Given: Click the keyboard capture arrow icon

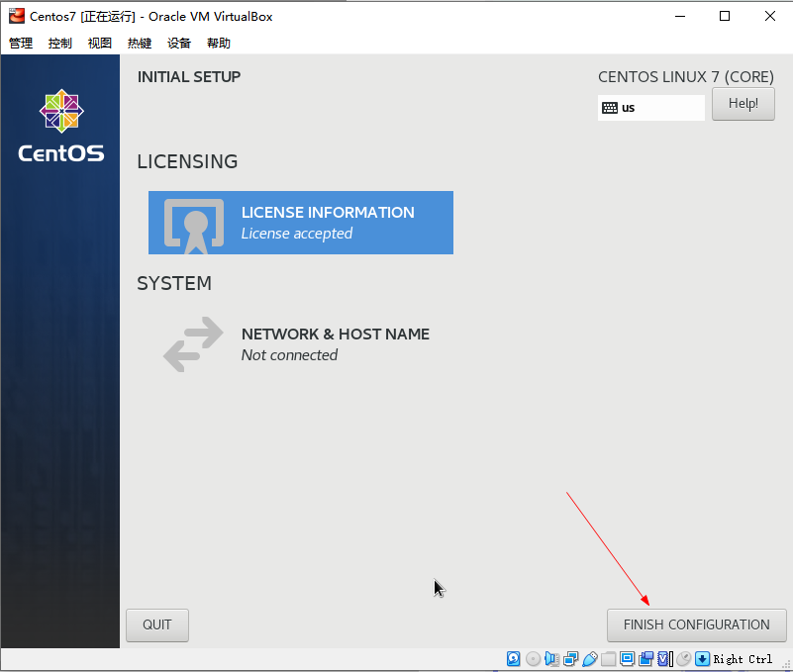Looking at the screenshot, I should pos(702,659).
